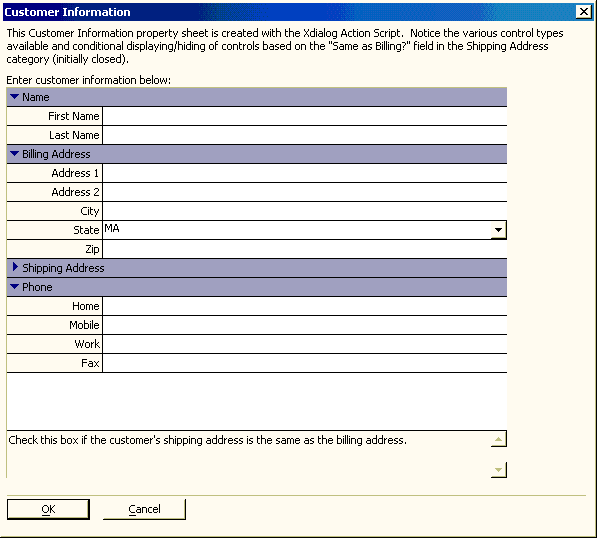Screen dimensions: 597x538
Task: Collapse the Name category triangle
Action: (14, 97)
